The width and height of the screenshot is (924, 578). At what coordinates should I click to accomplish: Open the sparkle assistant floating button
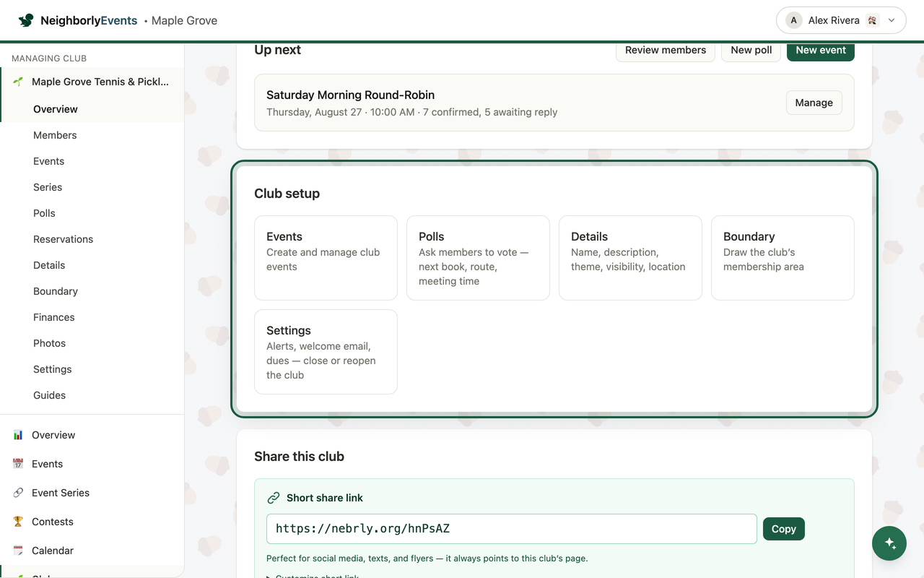(889, 543)
